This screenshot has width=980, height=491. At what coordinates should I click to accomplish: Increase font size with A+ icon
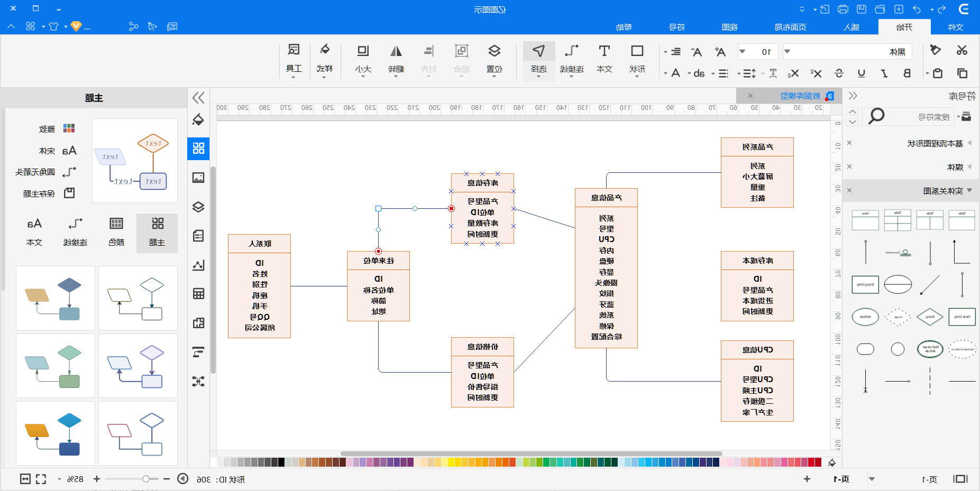(720, 51)
